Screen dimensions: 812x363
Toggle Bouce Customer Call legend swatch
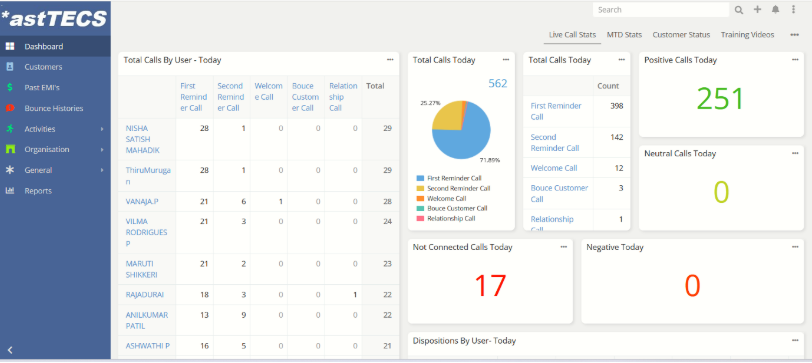tap(420, 208)
